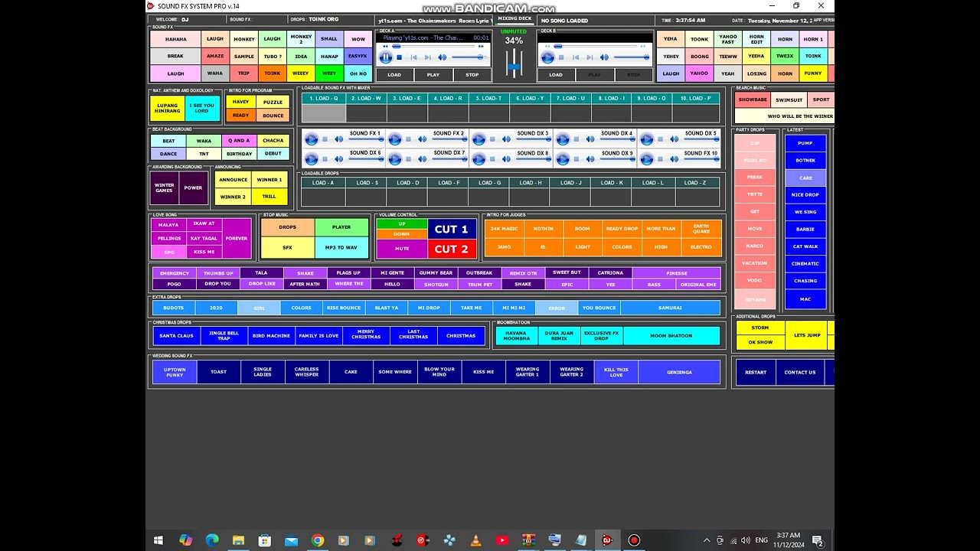
Task: Mute Sound DX 6 speaker icon
Action: pyautogui.click(x=339, y=158)
